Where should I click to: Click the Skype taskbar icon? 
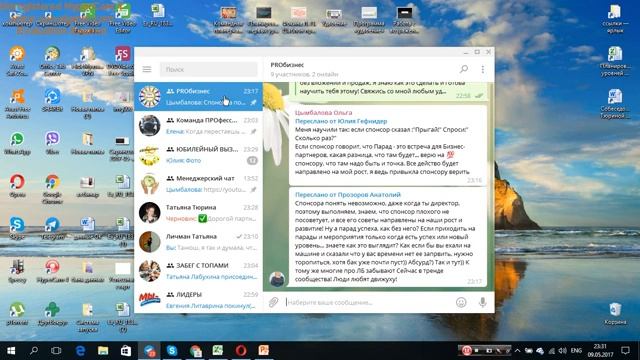tap(172, 351)
